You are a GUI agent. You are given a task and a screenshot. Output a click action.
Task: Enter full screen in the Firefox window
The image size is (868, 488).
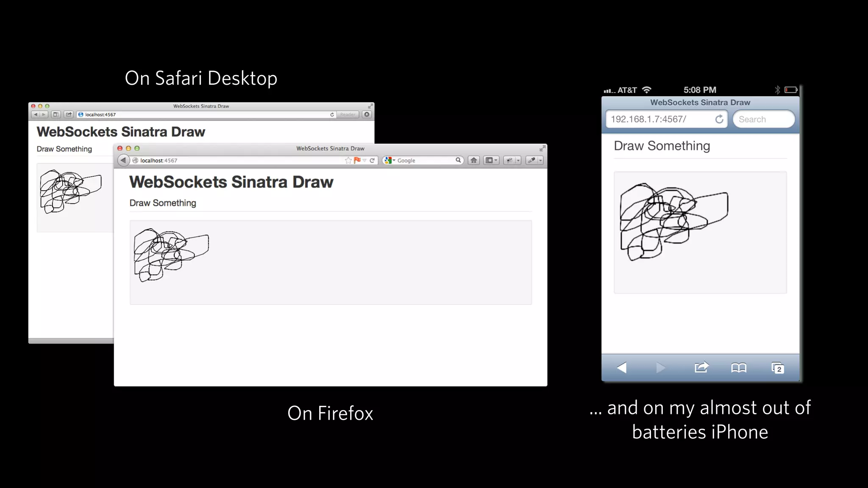tap(542, 148)
